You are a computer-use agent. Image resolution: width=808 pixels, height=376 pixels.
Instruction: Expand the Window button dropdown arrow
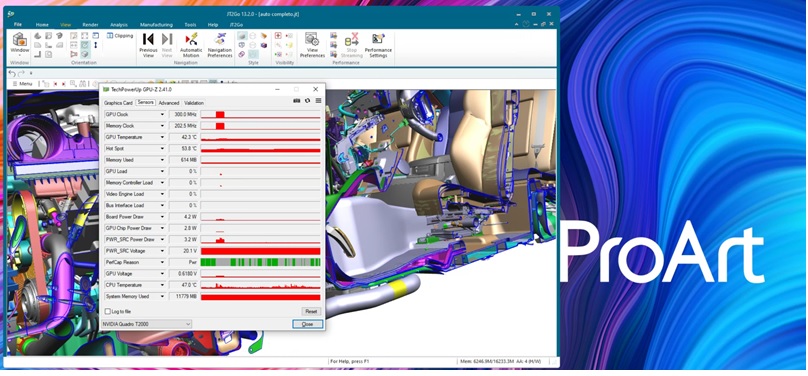click(x=20, y=56)
